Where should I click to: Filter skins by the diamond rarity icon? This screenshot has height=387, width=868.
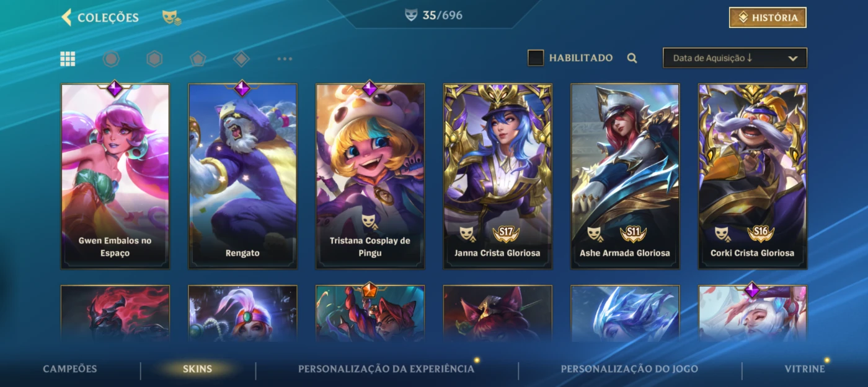(x=241, y=59)
